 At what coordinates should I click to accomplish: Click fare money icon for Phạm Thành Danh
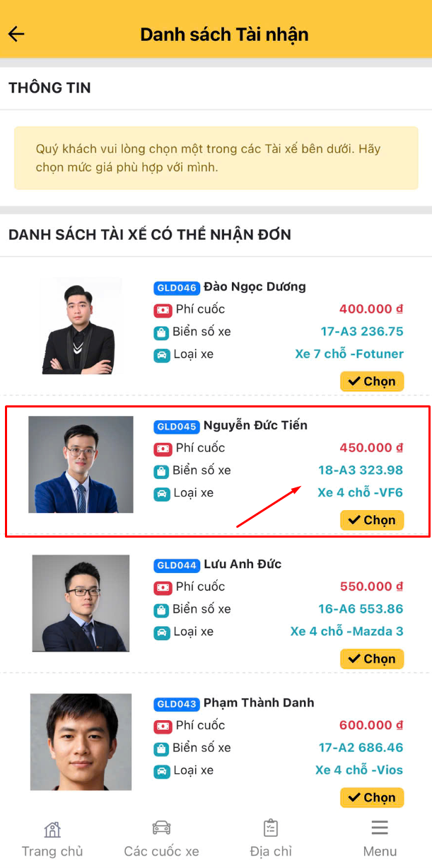coord(163,726)
